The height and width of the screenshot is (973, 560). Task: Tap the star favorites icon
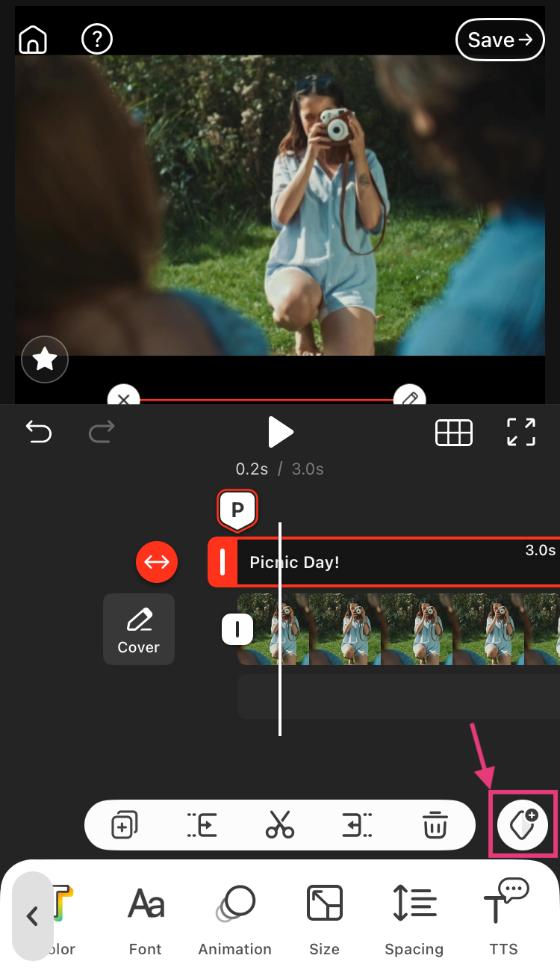click(x=46, y=360)
